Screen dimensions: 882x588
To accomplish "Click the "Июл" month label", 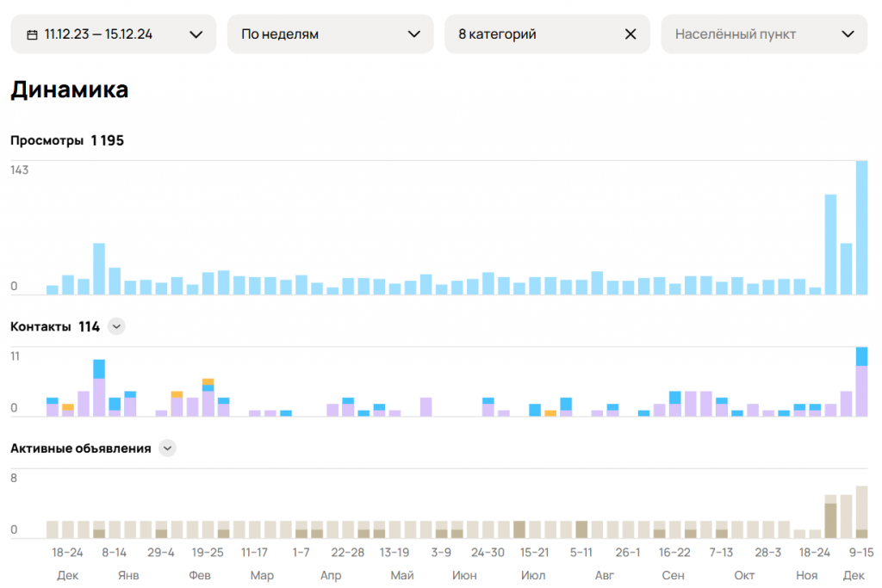I will tap(533, 576).
